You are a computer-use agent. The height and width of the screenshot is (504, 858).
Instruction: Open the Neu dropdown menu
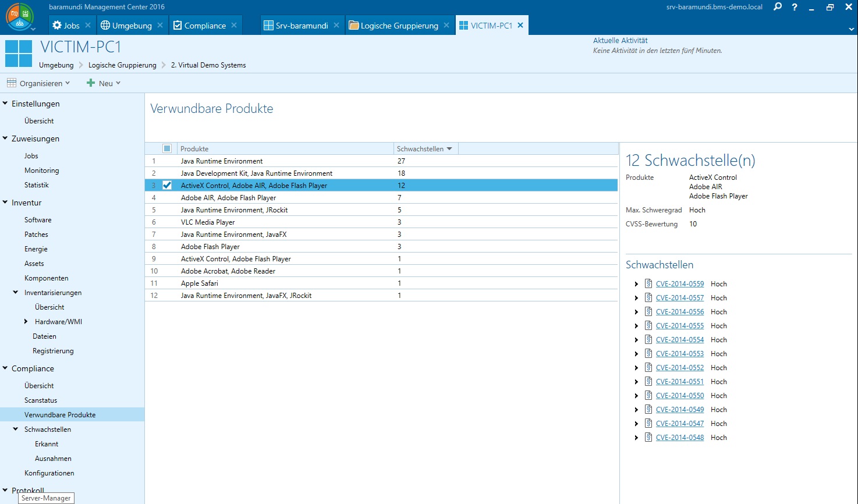tap(104, 83)
